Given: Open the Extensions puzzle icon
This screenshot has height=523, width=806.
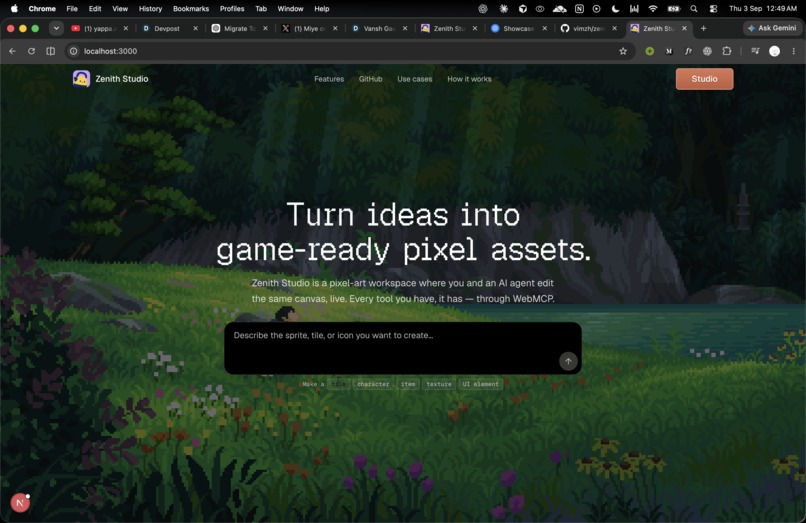Looking at the screenshot, I should tap(726, 51).
